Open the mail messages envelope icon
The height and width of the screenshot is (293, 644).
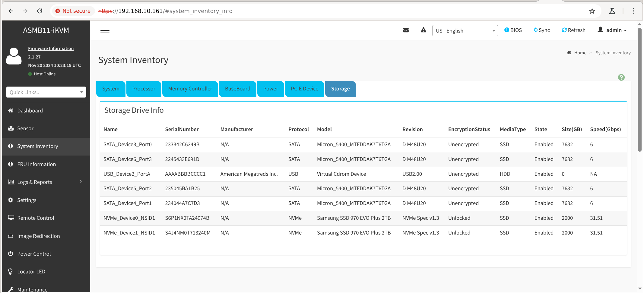click(x=406, y=30)
